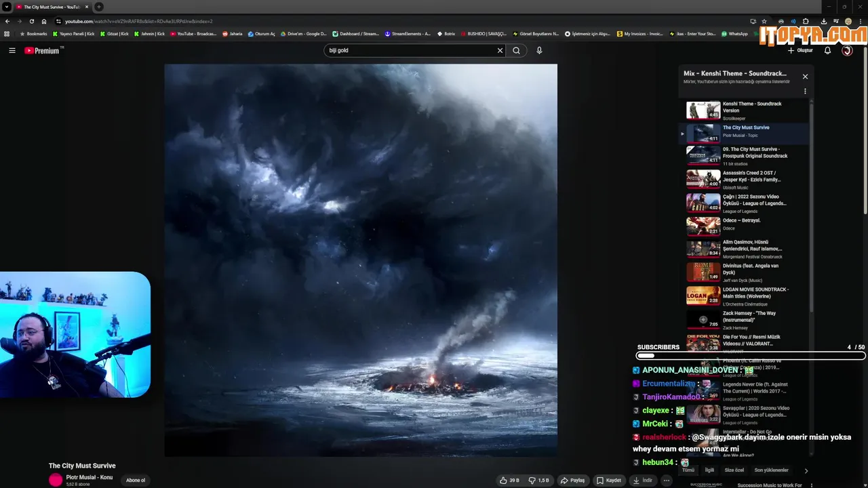Show browser downloads

(x=824, y=21)
